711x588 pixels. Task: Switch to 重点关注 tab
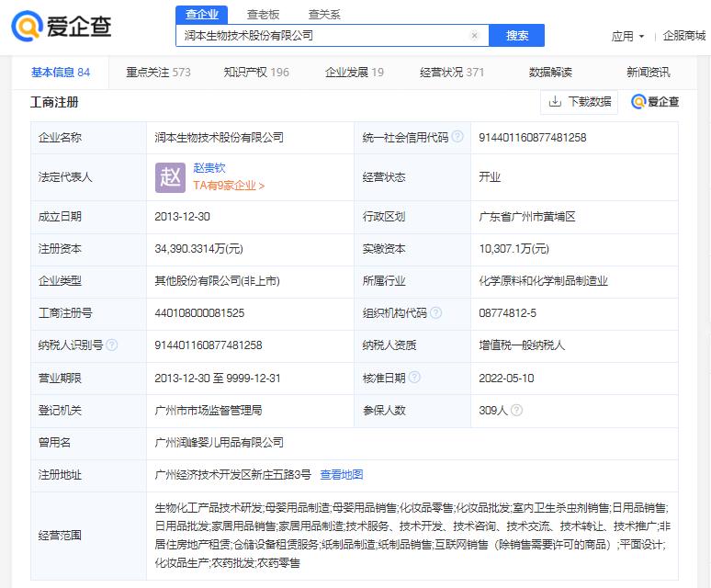coord(158,73)
